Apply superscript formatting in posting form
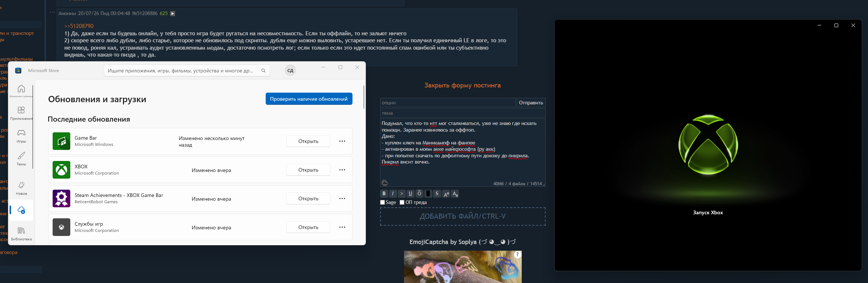The width and height of the screenshot is (868, 283). 446,194
